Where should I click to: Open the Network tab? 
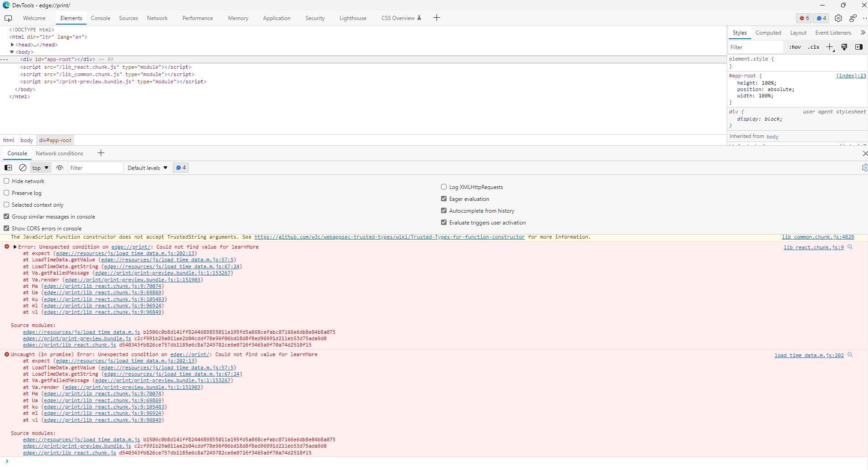coord(157,18)
